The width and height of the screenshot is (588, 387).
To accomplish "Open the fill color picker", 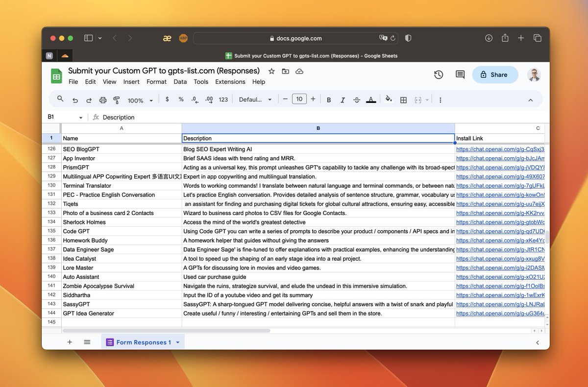I will click(389, 99).
